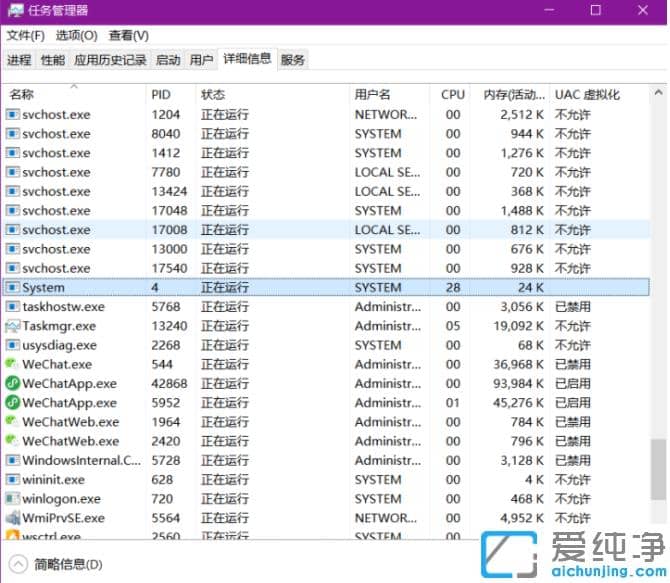Click the Taskmgr.exe process icon
The image size is (670, 583).
coord(12,326)
